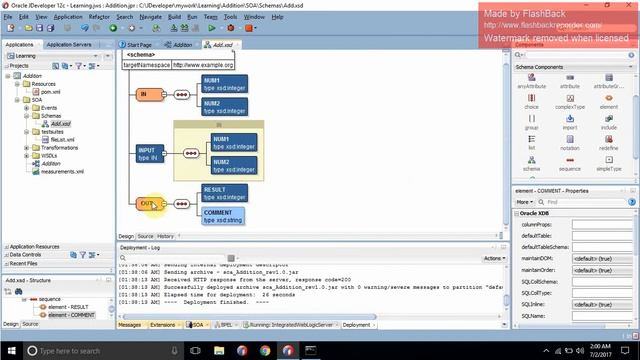Select the import schema component

570,122
